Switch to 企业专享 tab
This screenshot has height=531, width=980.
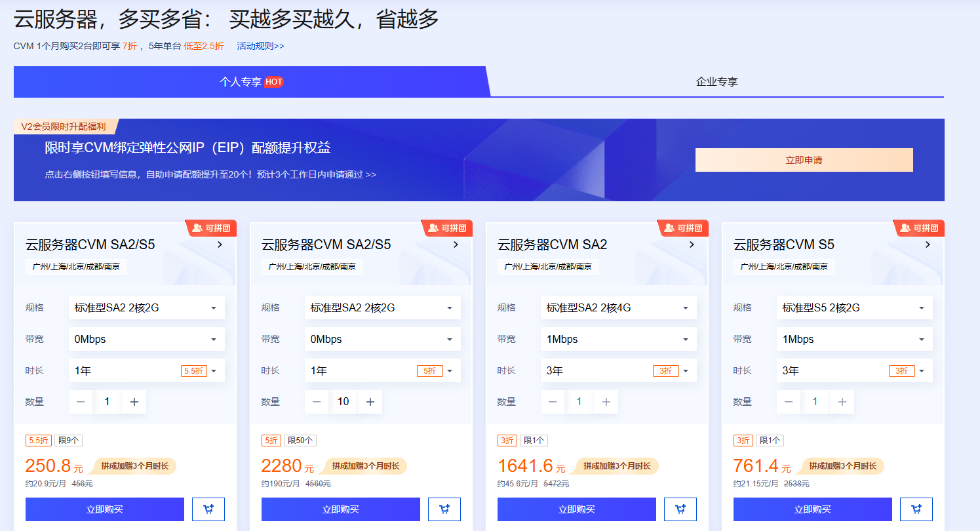(x=717, y=82)
